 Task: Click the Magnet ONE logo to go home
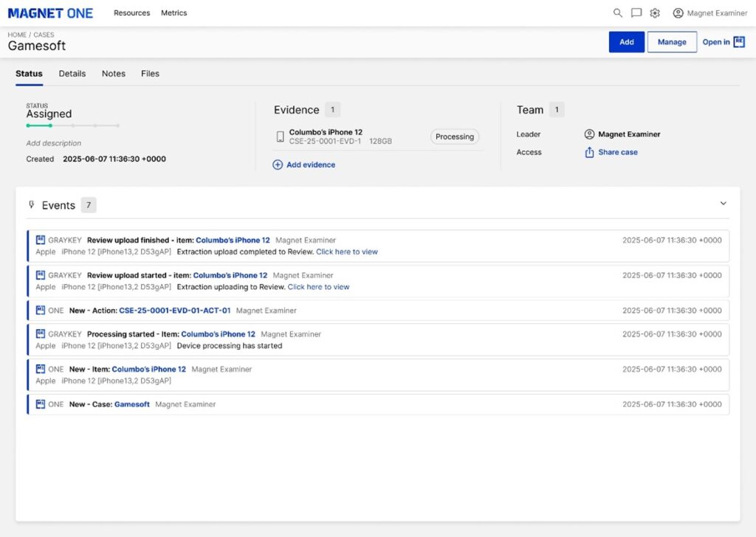tap(49, 13)
